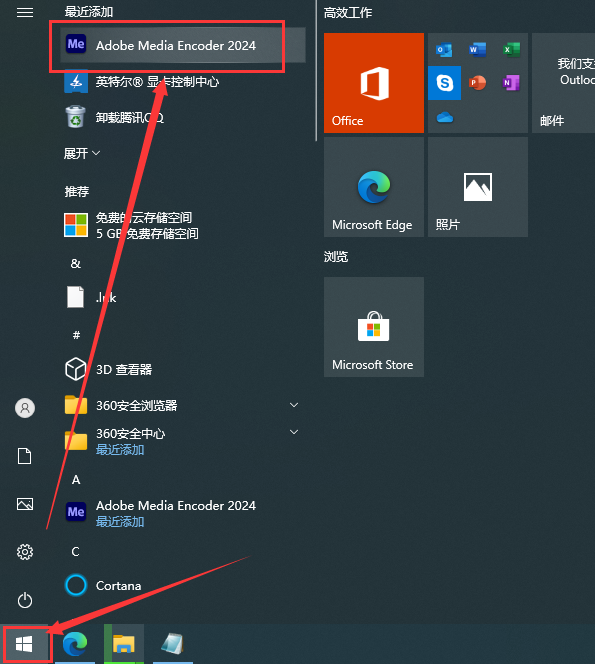The height and width of the screenshot is (664, 595).
Task: Open the free cloud storage suggestion
Action: pos(183,225)
